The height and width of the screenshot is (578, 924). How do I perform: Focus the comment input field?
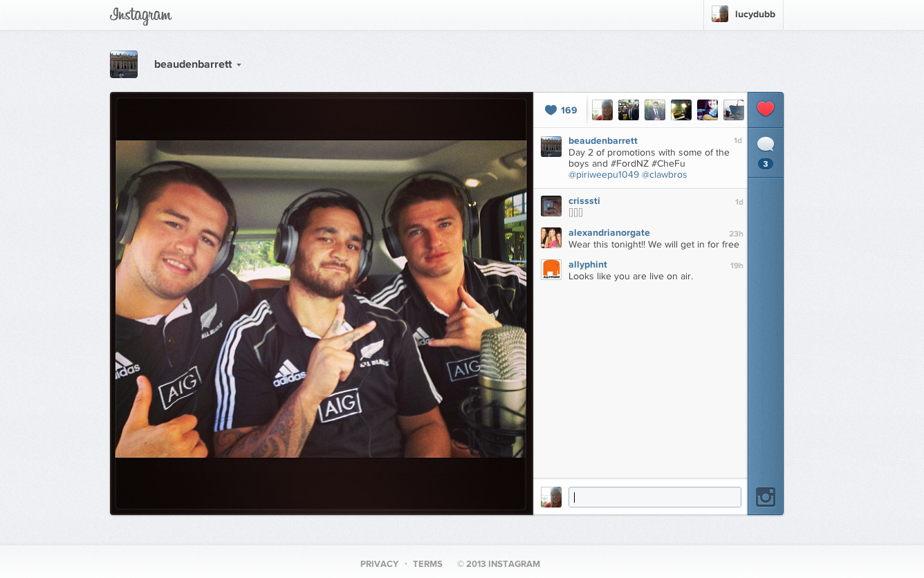pyautogui.click(x=655, y=497)
